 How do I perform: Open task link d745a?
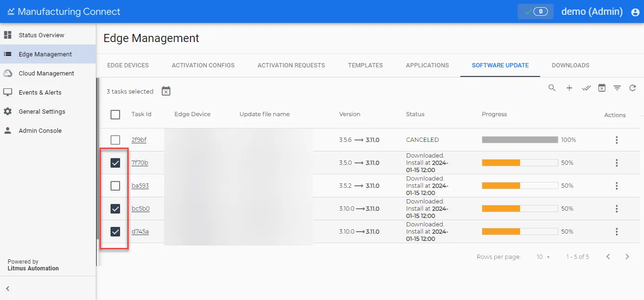tap(140, 232)
